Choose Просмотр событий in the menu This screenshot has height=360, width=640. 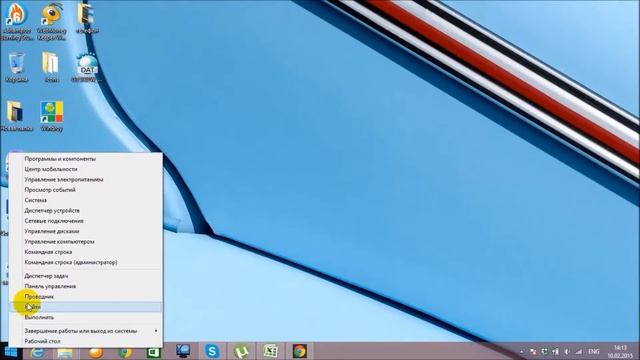[x=86, y=190]
